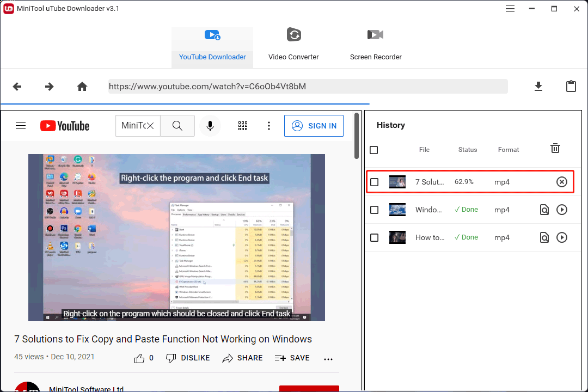Screen dimensions: 588x392
Task: Click the 45 views Dec 10, 2021 text
Action: 54,357
